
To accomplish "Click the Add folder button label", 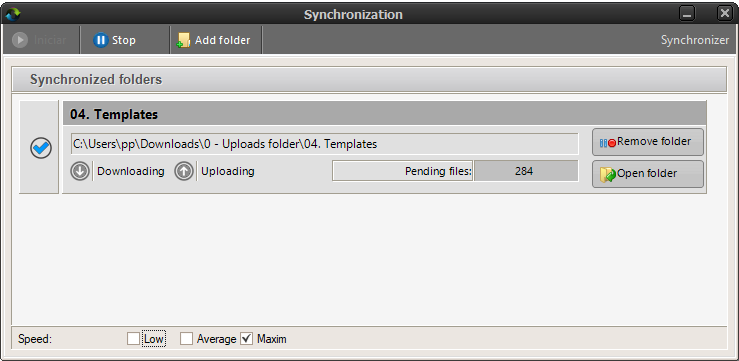I will tap(222, 40).
